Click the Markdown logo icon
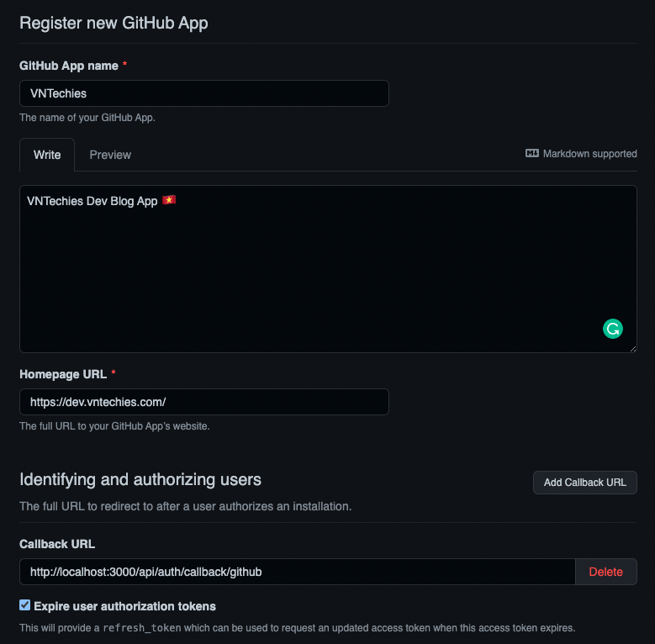655x644 pixels. (x=531, y=154)
